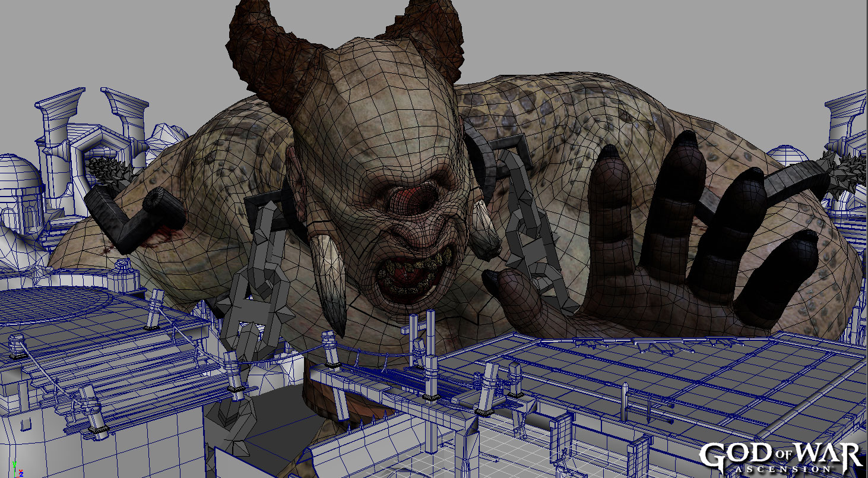Click the wireframe dome building on the left
Viewport: 868px width, 478px height.
tap(18, 190)
